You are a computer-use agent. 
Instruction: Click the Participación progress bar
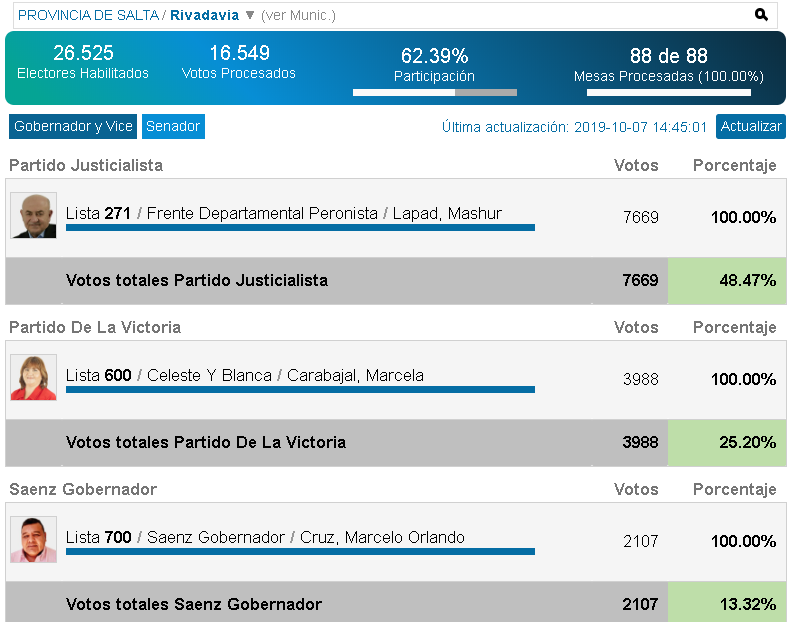point(434,93)
